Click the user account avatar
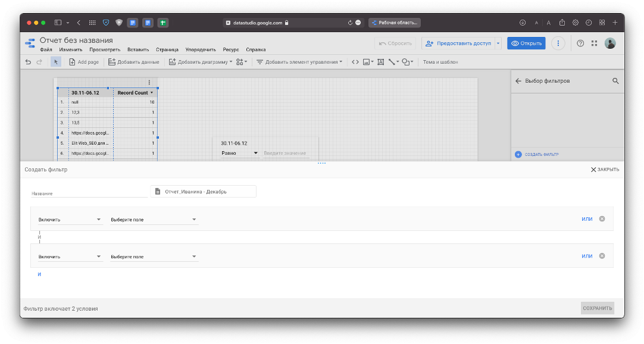 pos(610,43)
